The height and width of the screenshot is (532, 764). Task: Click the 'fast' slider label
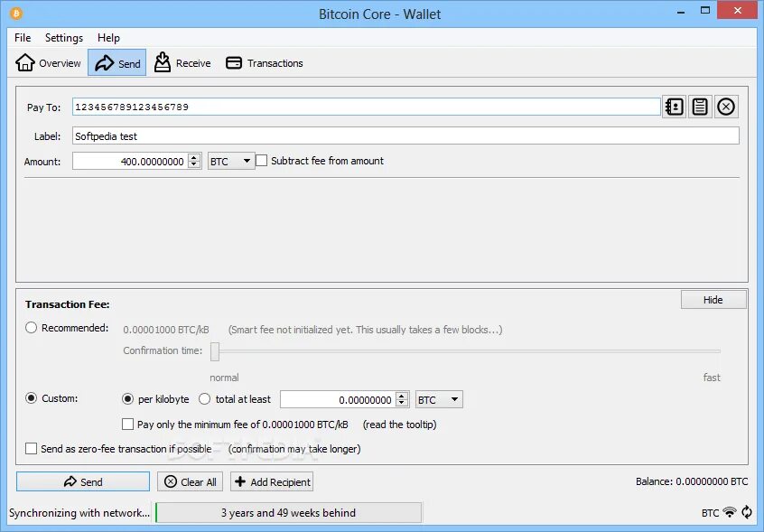coord(712,377)
